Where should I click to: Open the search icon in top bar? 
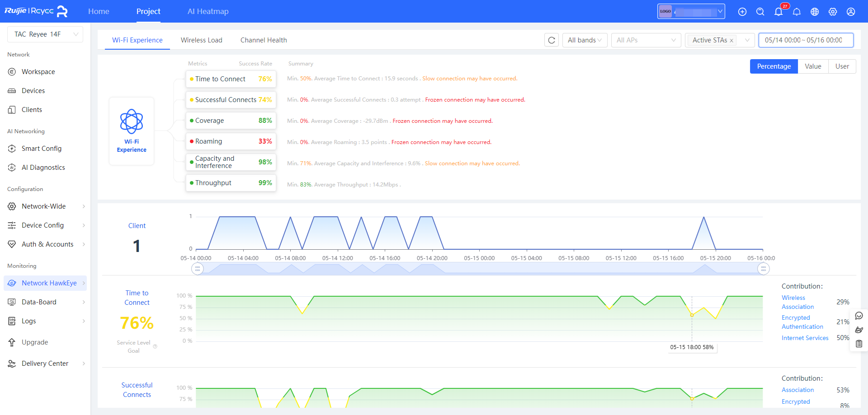[760, 12]
